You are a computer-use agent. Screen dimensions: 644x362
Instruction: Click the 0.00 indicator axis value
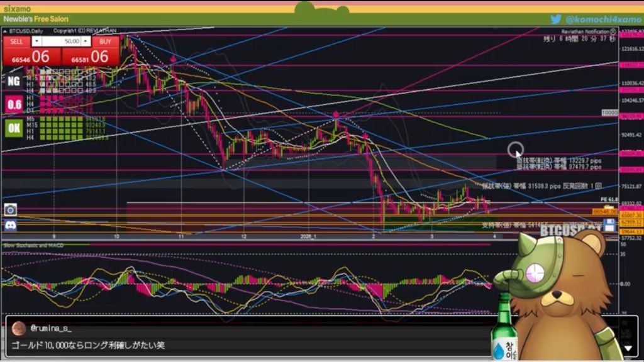tap(625, 283)
